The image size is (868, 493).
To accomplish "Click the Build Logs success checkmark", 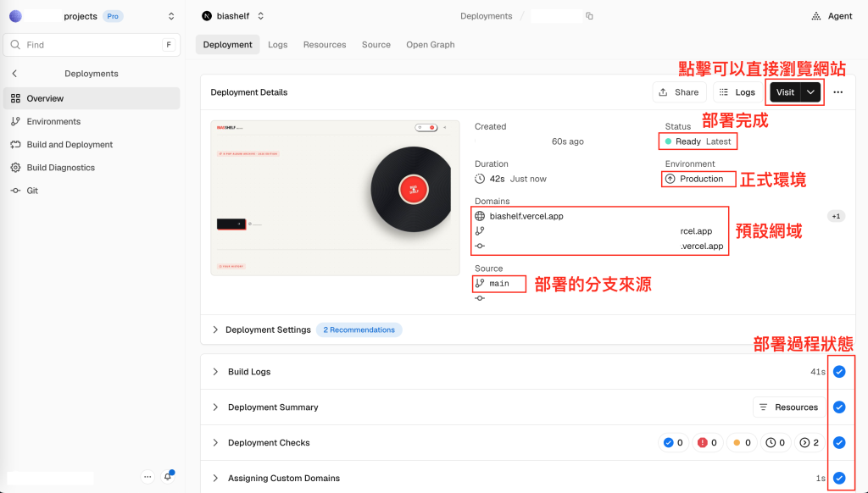I will (x=839, y=372).
